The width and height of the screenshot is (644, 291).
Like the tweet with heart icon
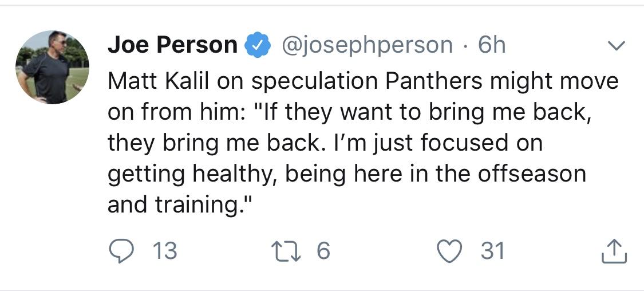click(x=450, y=251)
